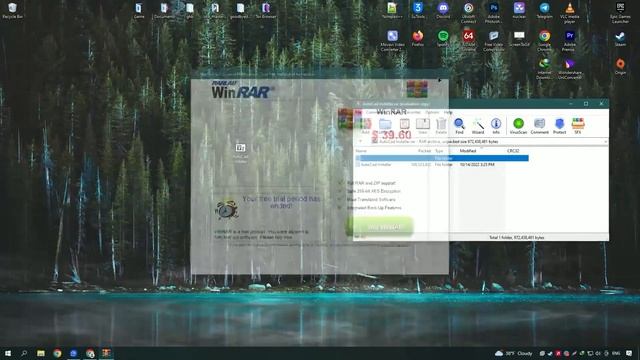Select the Steam desktop icon

(x=620, y=38)
